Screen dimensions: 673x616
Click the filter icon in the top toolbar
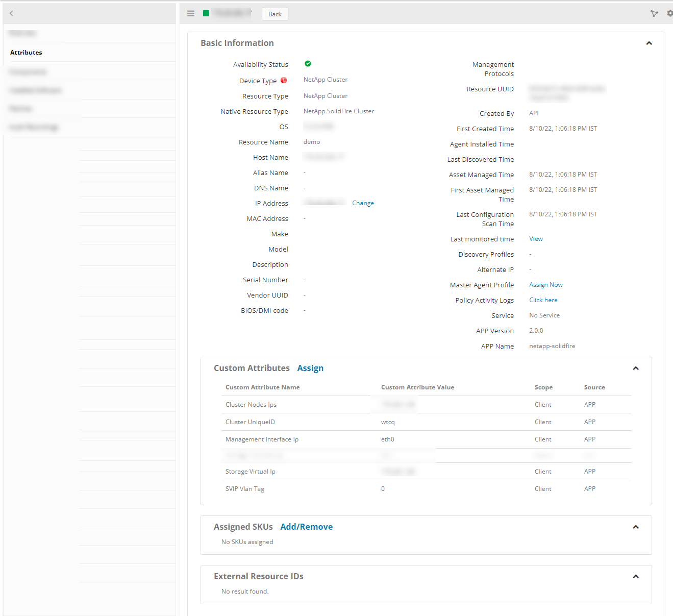(655, 14)
